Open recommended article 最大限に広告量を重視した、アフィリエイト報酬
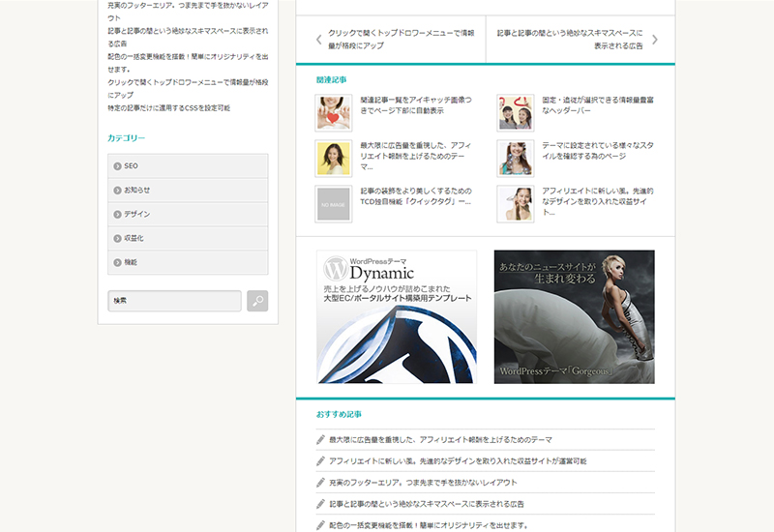 [x=440, y=440]
